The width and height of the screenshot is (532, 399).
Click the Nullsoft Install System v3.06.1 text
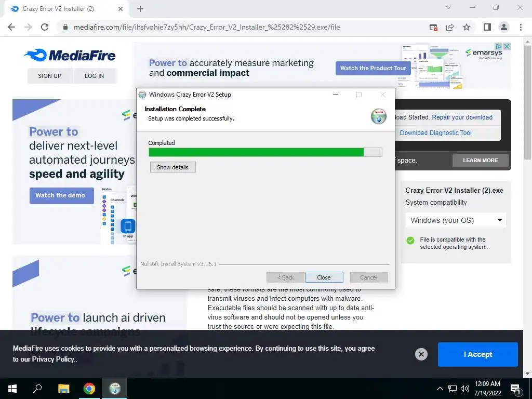179,264
